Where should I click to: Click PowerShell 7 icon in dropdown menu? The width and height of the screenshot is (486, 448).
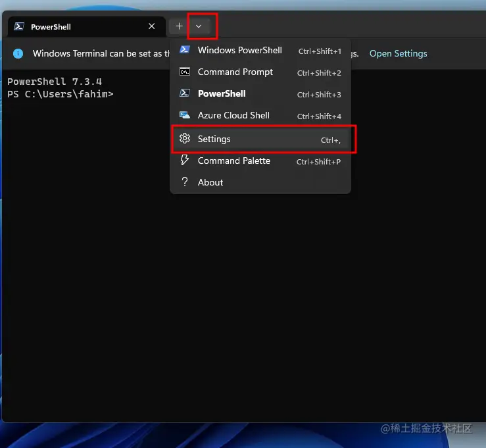click(185, 93)
